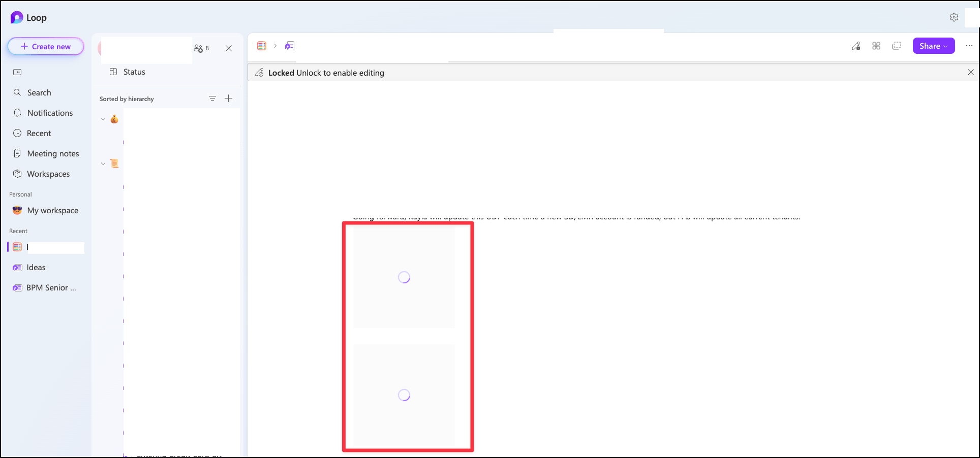Image resolution: width=980 pixels, height=458 pixels.
Task: Click the Create new button
Action: [46, 47]
